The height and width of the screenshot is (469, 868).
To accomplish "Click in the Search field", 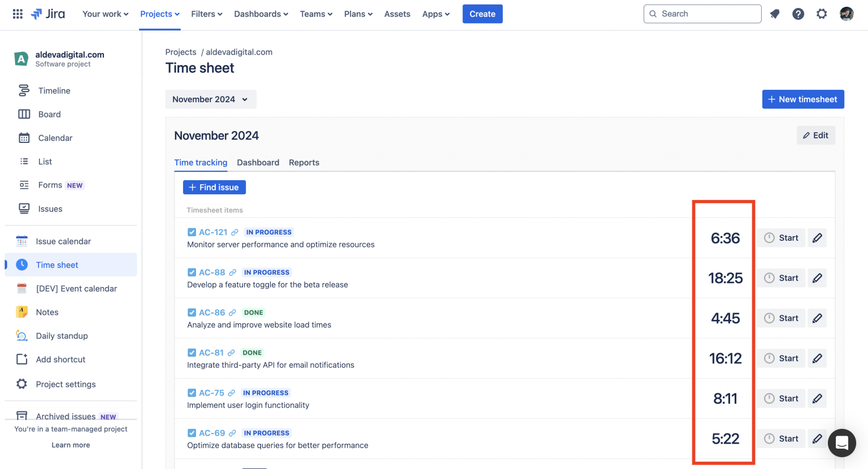I will pos(702,14).
